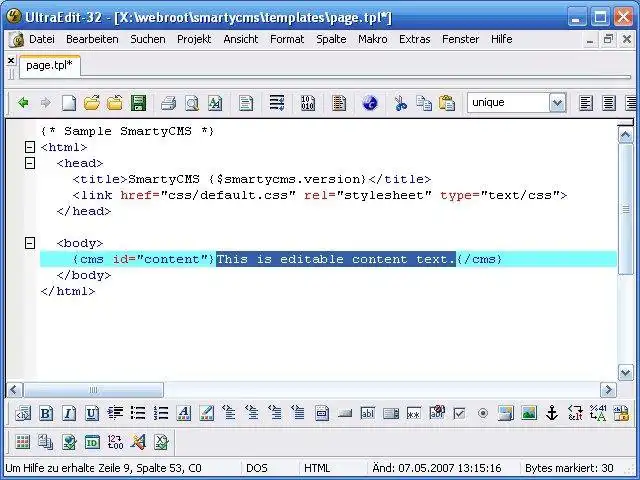Open the Bearbeiten menu

[92, 39]
